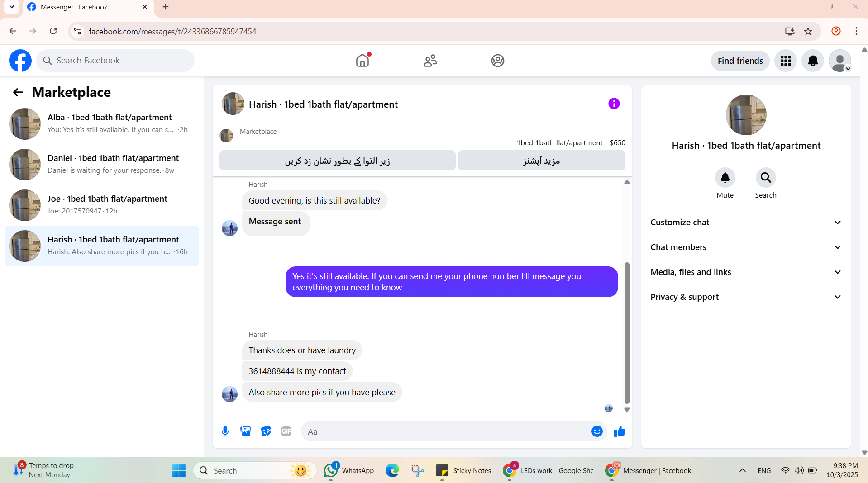The width and height of the screenshot is (868, 483).
Task: Choose a sticker from the sticker icon
Action: [x=266, y=431]
